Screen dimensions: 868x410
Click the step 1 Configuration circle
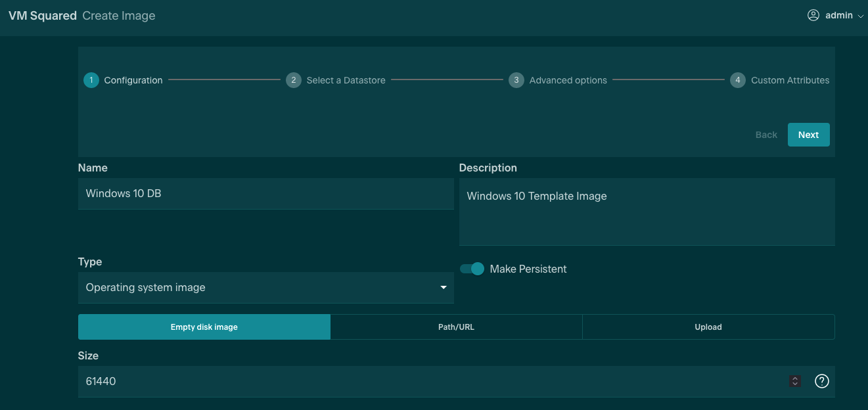pos(91,80)
